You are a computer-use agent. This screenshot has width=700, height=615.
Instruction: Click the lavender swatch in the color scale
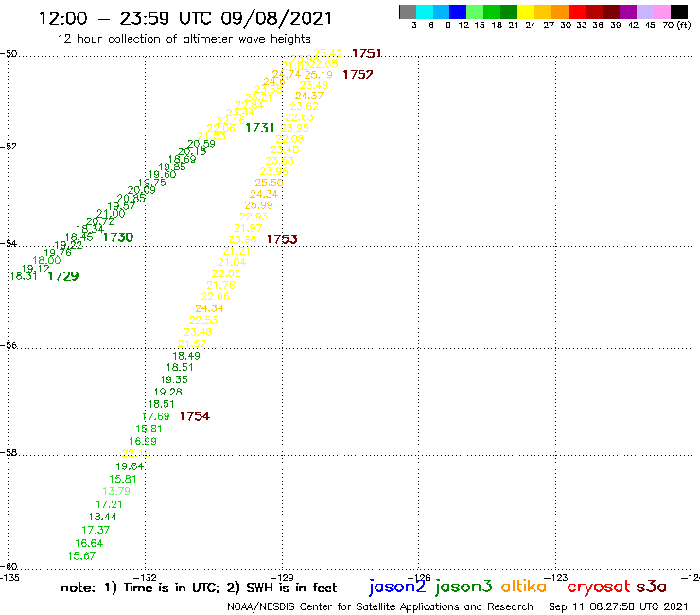644,11
